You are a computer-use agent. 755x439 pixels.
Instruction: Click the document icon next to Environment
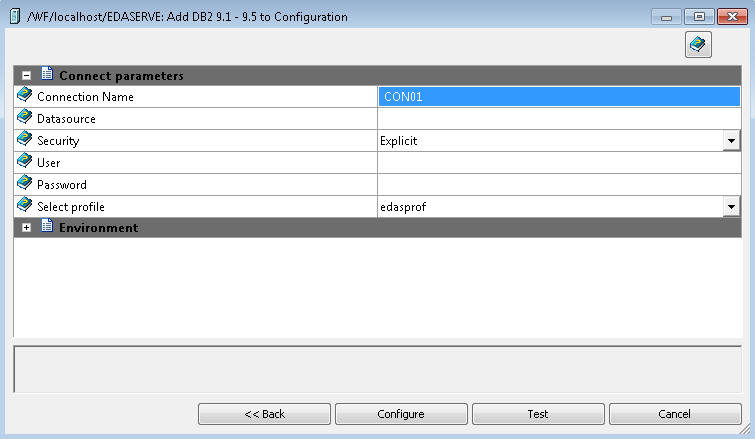tap(47, 226)
